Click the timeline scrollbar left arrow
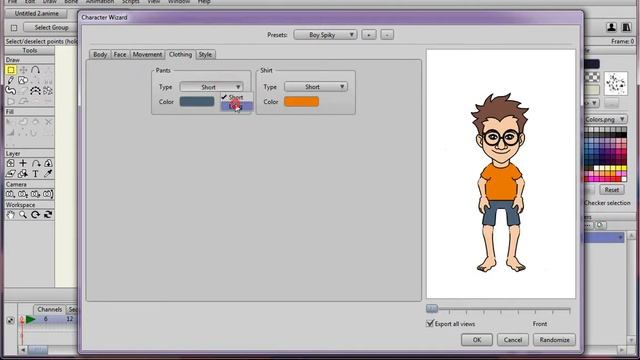 23,350
